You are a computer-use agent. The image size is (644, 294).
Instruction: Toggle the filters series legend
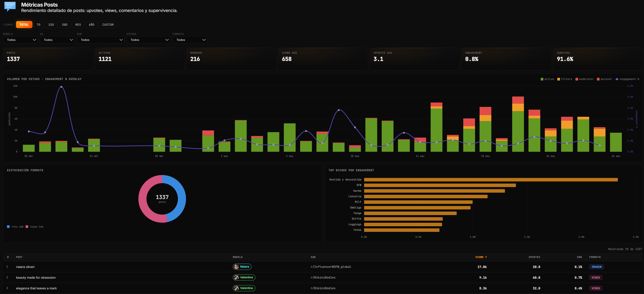tap(564, 79)
